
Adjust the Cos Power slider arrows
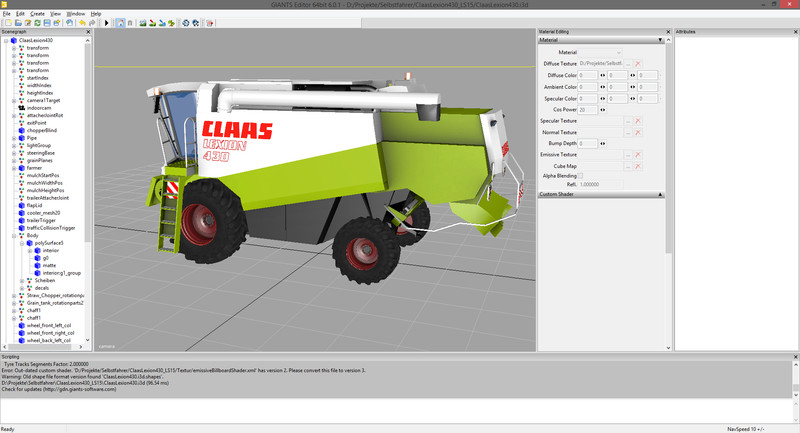602,110
